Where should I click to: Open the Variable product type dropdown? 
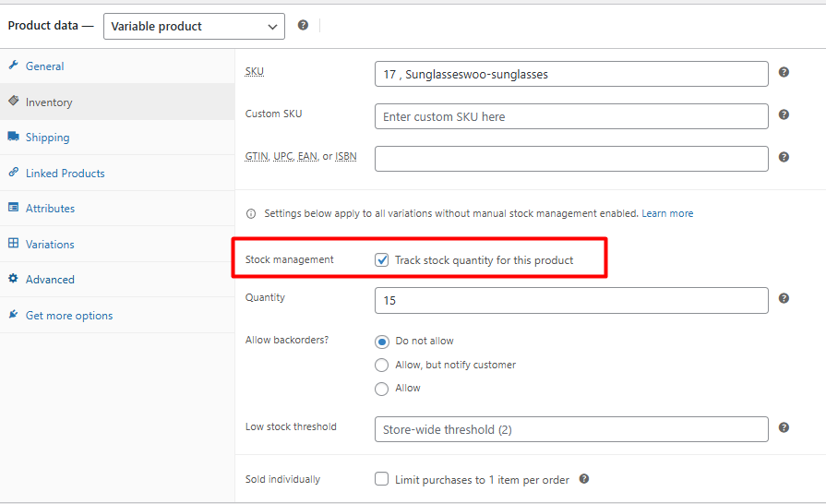(x=194, y=27)
